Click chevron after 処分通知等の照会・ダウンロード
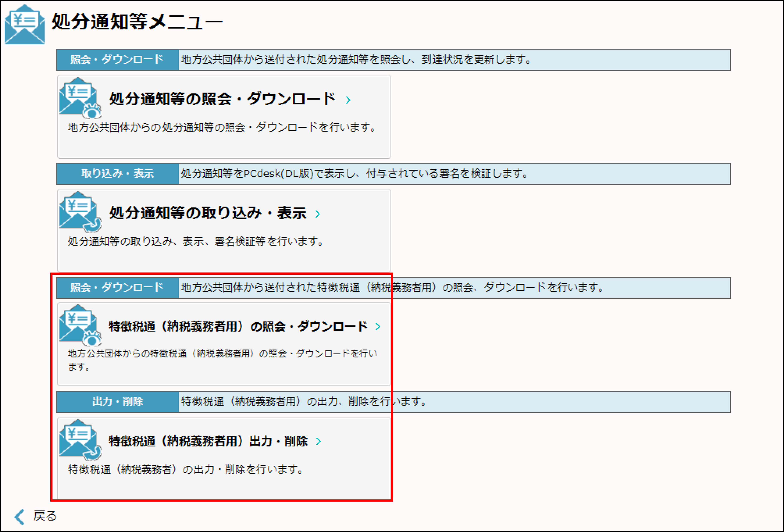 coord(348,100)
